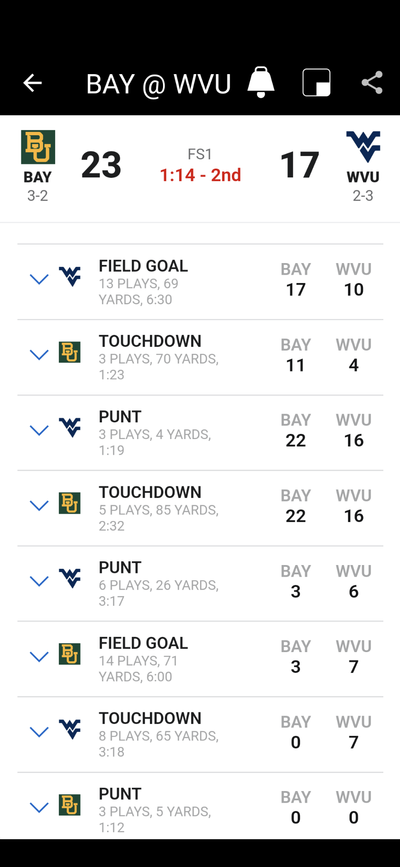400x867 pixels.
Task: Select the BAY @ WVU title
Action: [158, 84]
